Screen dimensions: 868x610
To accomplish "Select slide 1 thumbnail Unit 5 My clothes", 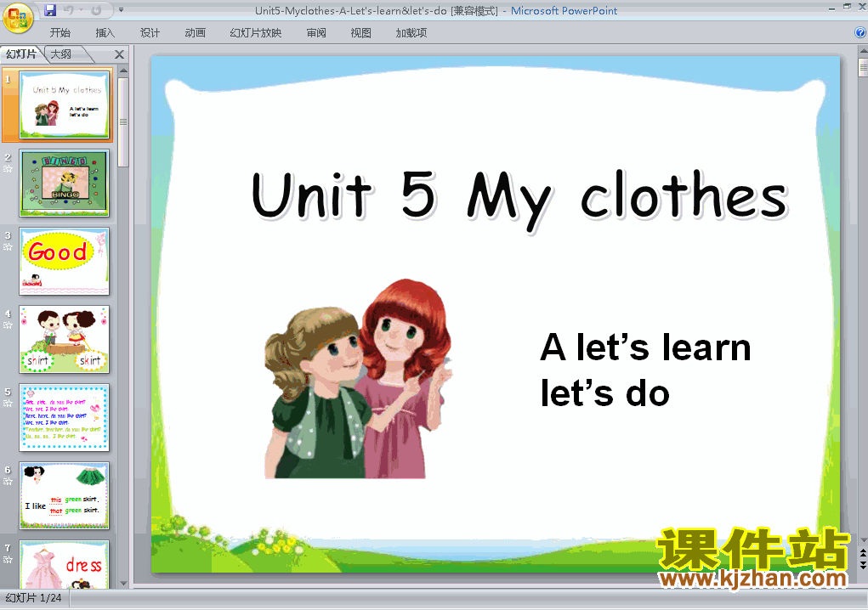I will click(x=65, y=104).
